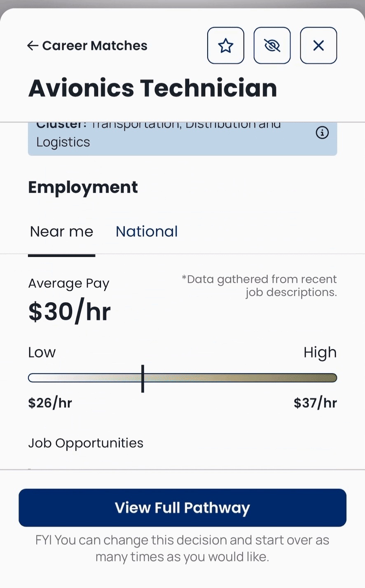Click the Job Opportunities label
Screen dimensions: 365x588
(86, 443)
